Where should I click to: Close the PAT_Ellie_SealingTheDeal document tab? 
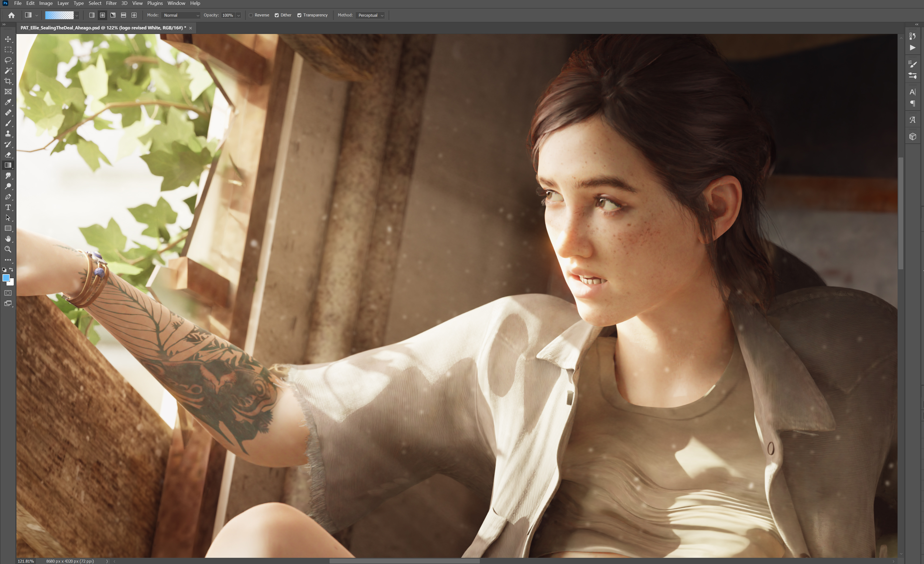[x=190, y=28]
